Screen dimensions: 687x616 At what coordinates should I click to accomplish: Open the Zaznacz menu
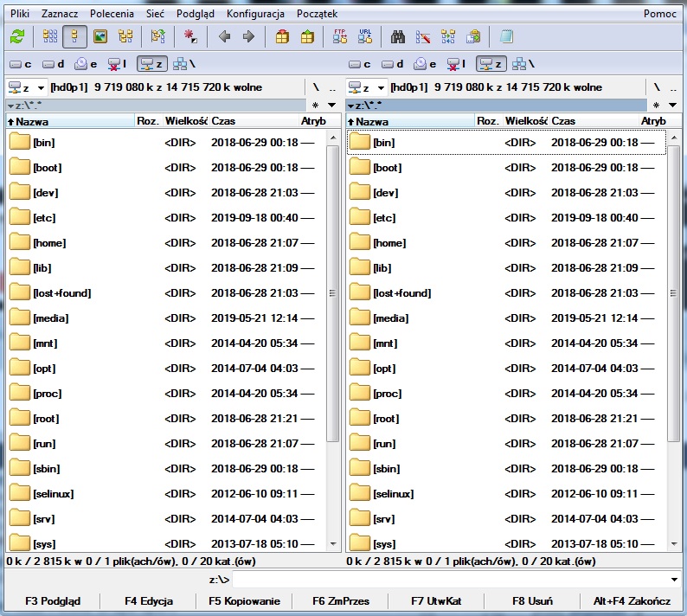pos(60,14)
